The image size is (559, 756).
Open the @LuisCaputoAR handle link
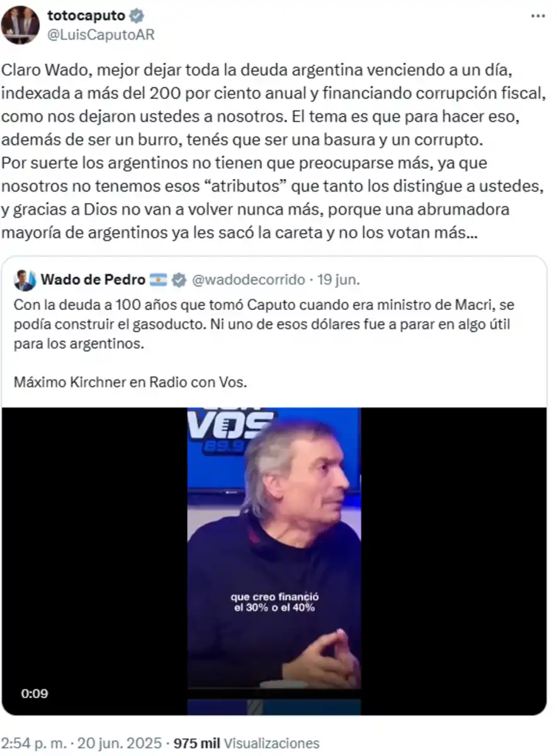[101, 35]
